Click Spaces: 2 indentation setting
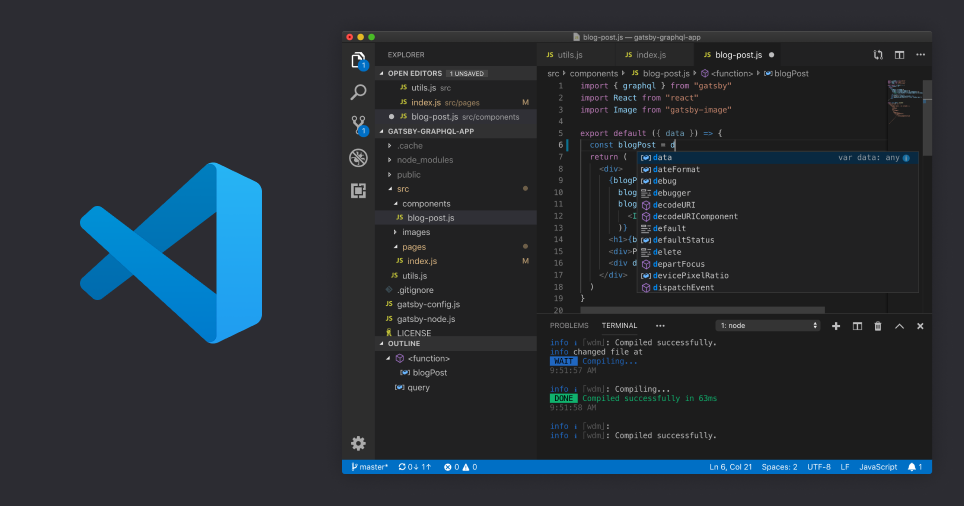Screen dimensions: 964x506 click(x=779, y=467)
